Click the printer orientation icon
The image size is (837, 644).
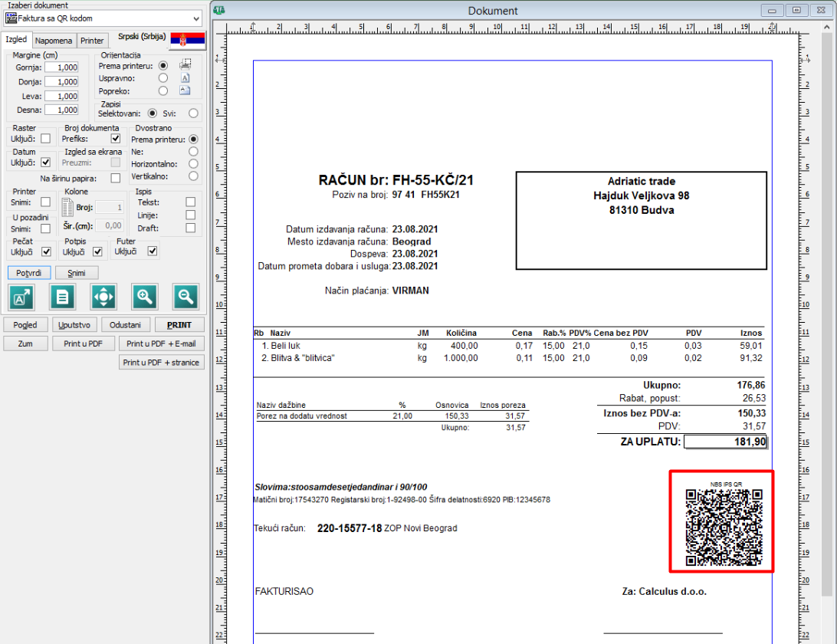click(185, 64)
